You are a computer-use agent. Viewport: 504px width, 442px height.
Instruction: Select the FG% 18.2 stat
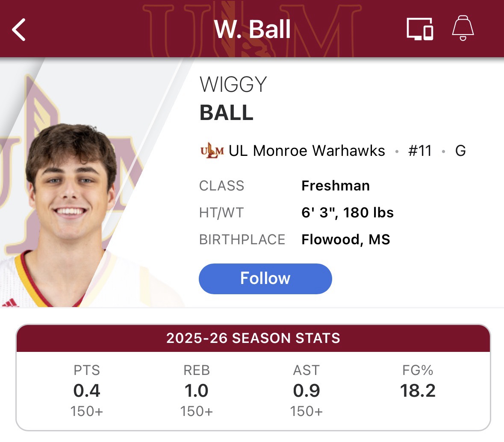point(418,390)
